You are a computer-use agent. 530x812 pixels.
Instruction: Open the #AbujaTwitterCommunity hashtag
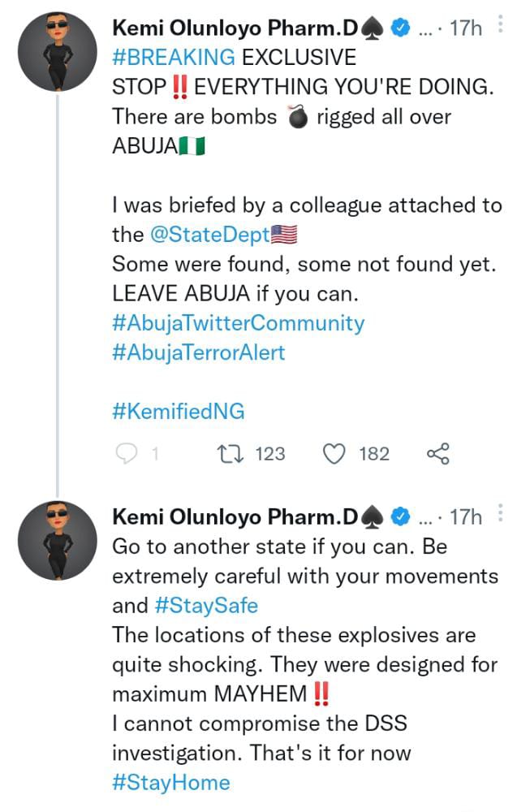pyautogui.click(x=238, y=322)
